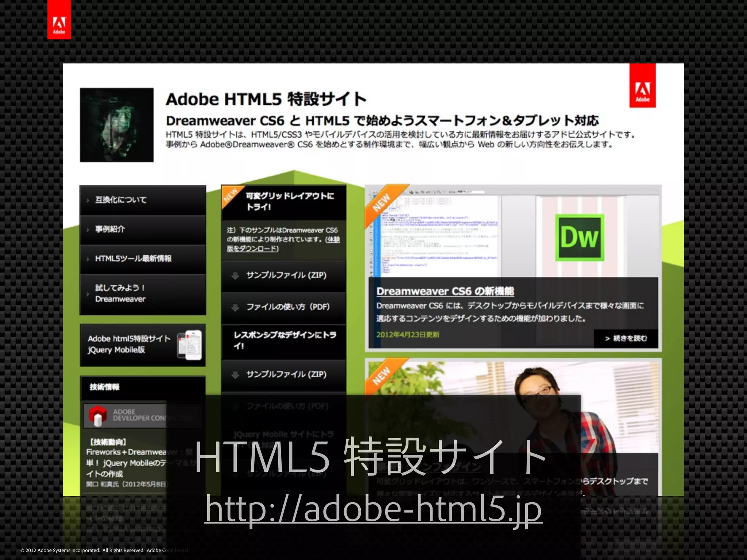747x560 pixels.
Task: Click download arrow icon of ファイルの使い方 (PDF)
Action: pyautogui.click(x=235, y=308)
